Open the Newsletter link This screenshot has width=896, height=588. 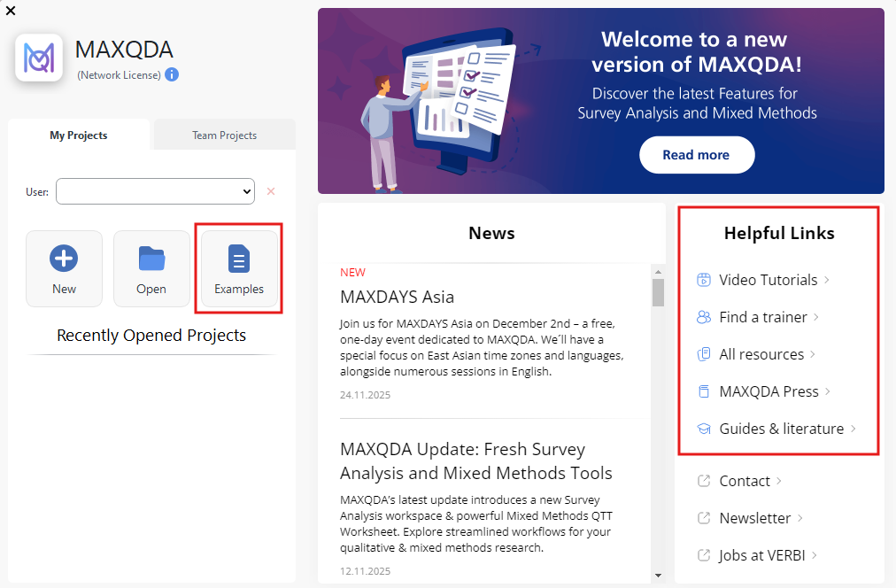coord(755,518)
